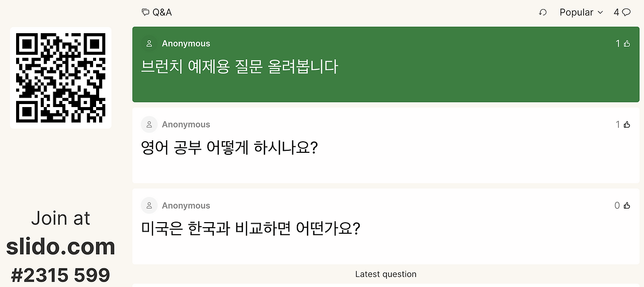
Task: Open the Popular sorting dropdown
Action: 581,12
